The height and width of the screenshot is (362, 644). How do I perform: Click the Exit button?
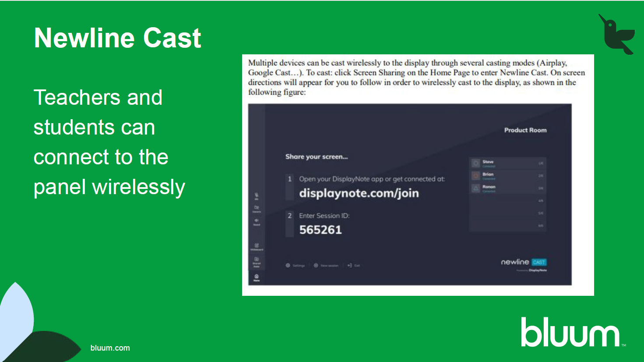click(354, 266)
